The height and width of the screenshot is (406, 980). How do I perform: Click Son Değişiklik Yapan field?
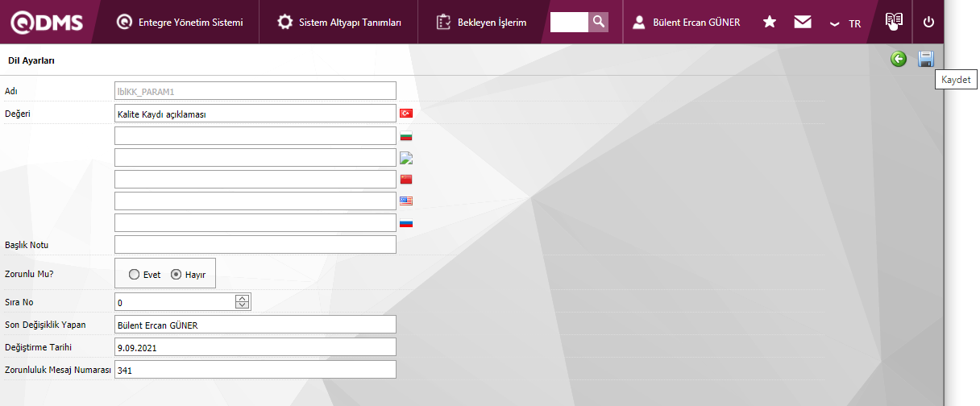tap(255, 325)
